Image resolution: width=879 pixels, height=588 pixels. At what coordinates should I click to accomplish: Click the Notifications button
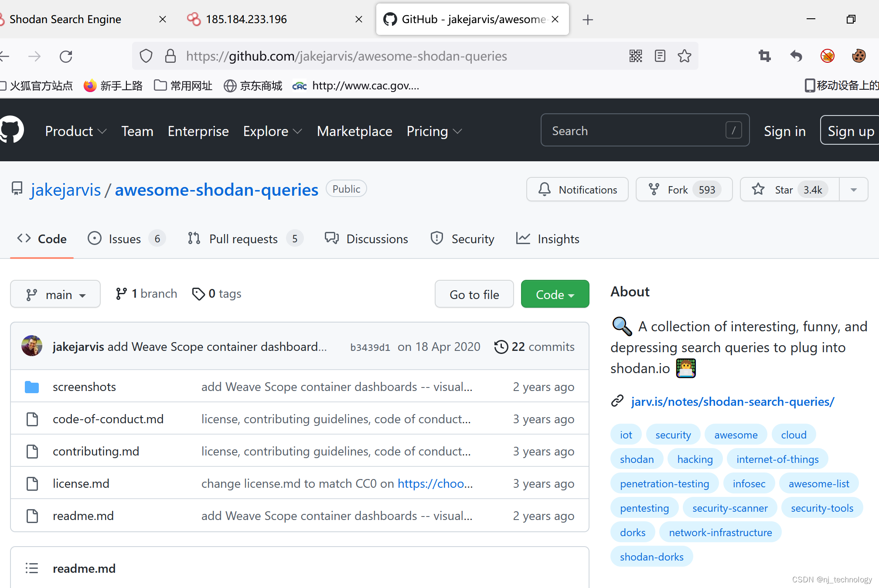click(577, 190)
